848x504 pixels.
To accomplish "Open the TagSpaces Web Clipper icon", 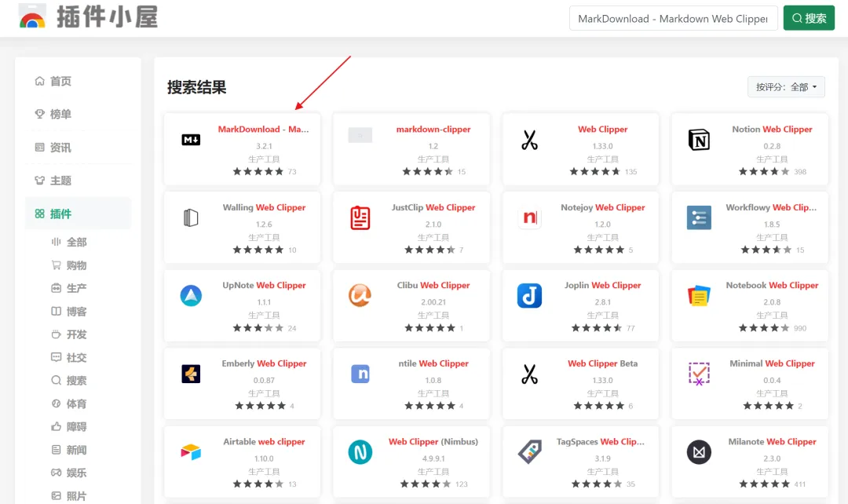I will (529, 452).
